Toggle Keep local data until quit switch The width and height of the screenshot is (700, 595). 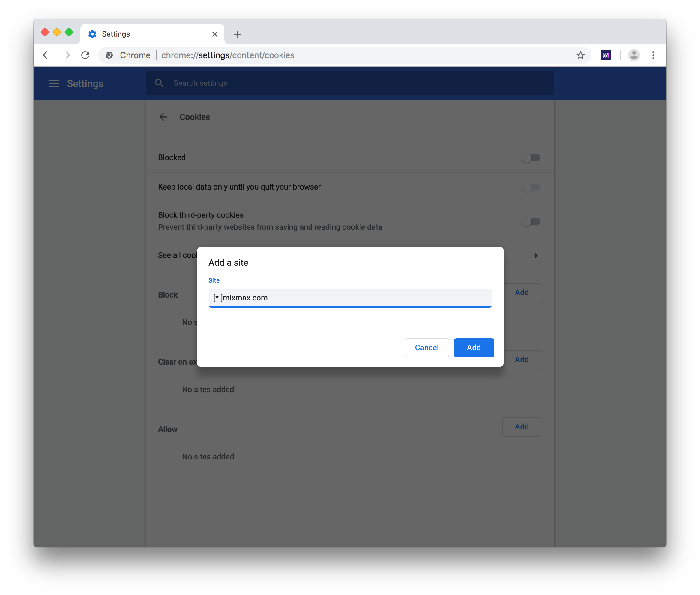click(x=531, y=187)
